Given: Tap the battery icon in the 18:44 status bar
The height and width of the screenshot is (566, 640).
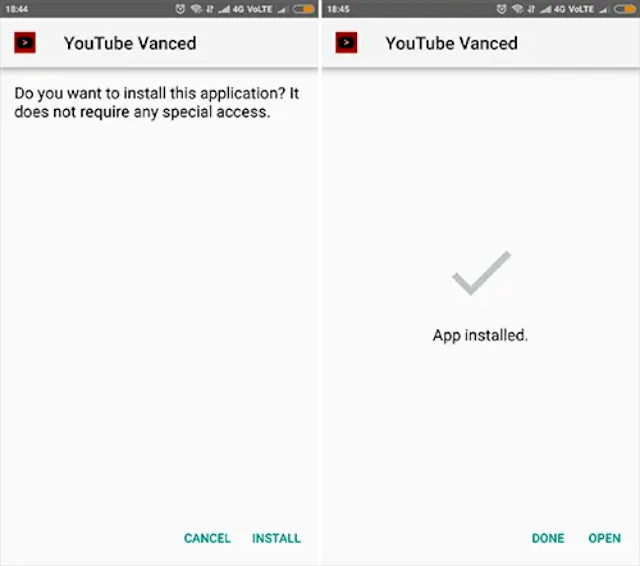Looking at the screenshot, I should (304, 9).
